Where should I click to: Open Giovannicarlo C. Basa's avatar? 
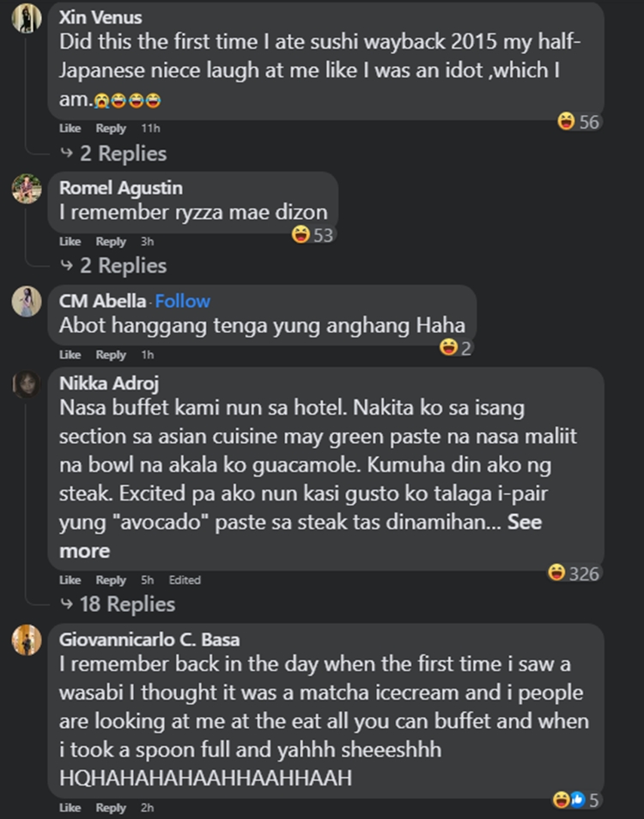click(27, 640)
